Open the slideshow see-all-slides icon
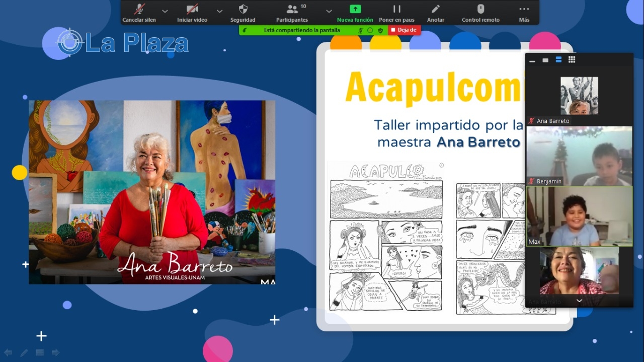 point(40,352)
